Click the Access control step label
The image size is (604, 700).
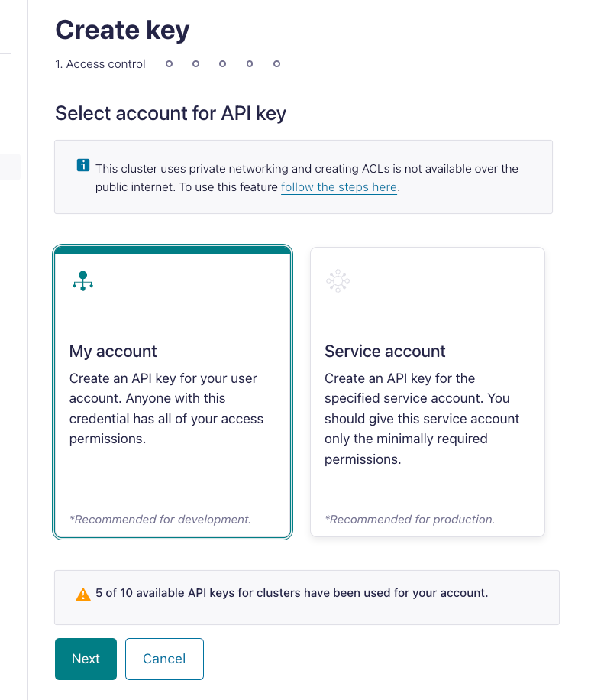tap(100, 64)
